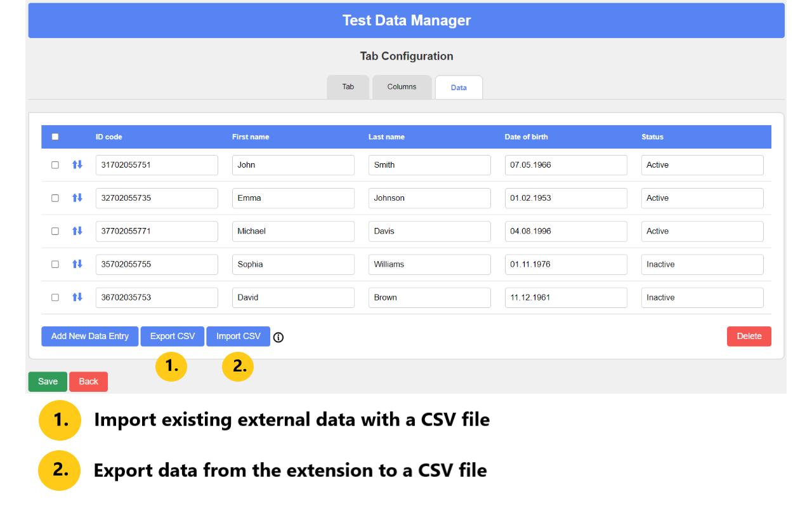Click the Back button
Screen dimensions: 812x508
[88, 381]
